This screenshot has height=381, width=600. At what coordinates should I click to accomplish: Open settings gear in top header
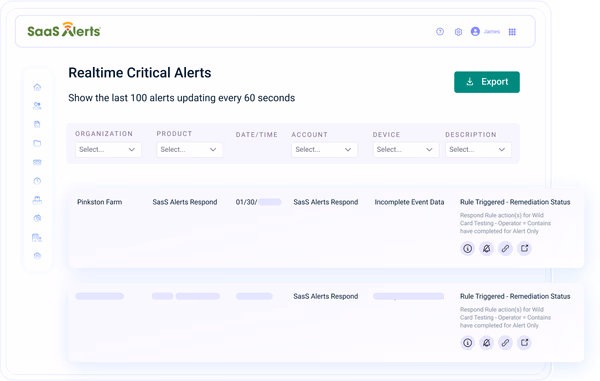point(458,32)
